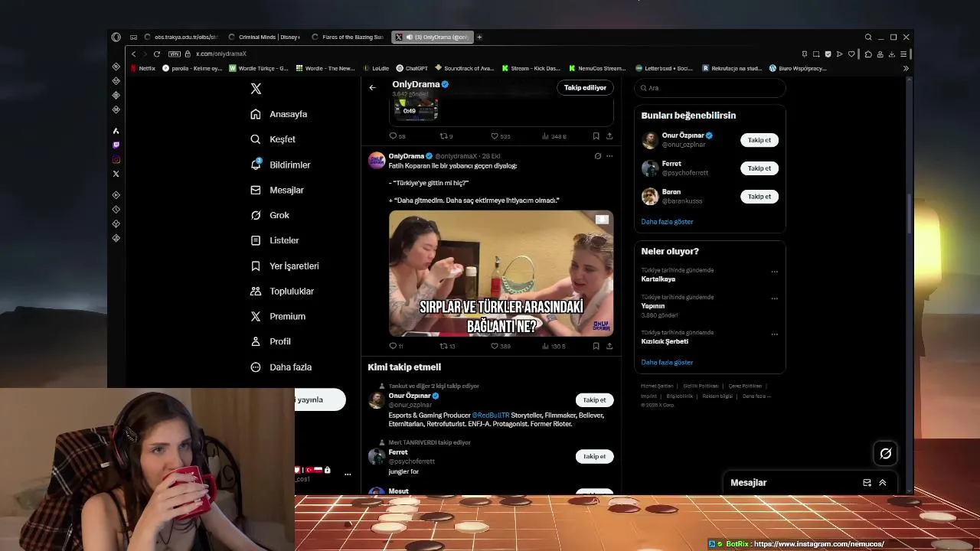This screenshot has width=980, height=551.
Task: Open ChatGPT bookmark
Action: (x=412, y=68)
